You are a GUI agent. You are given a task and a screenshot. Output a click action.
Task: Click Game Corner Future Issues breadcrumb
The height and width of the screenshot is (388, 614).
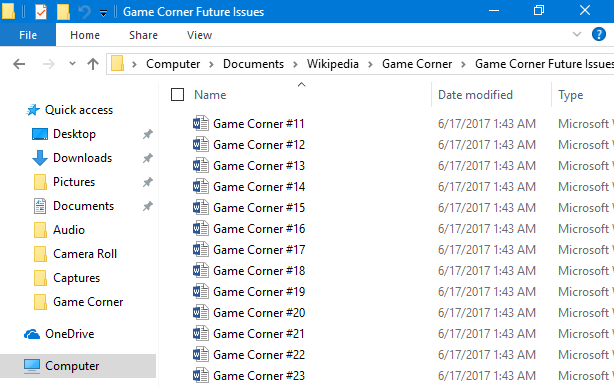tap(544, 64)
